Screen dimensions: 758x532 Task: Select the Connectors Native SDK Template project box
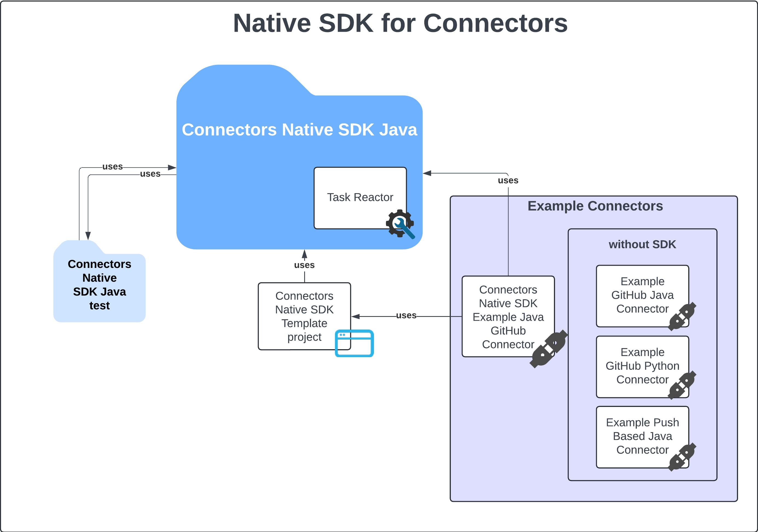tap(304, 316)
